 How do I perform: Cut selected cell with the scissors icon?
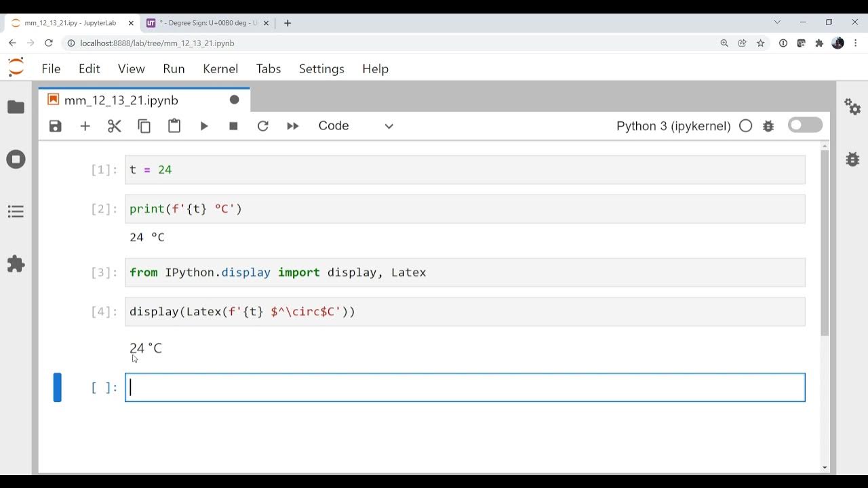tap(114, 126)
